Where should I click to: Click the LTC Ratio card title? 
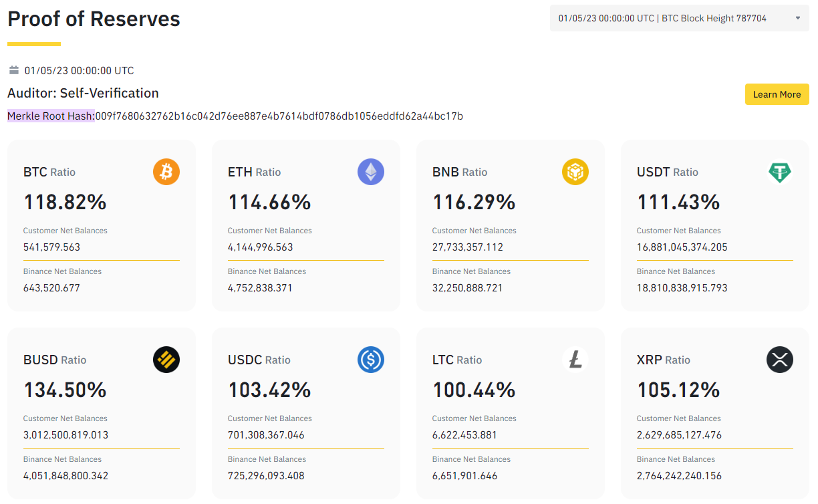pyautogui.click(x=457, y=360)
